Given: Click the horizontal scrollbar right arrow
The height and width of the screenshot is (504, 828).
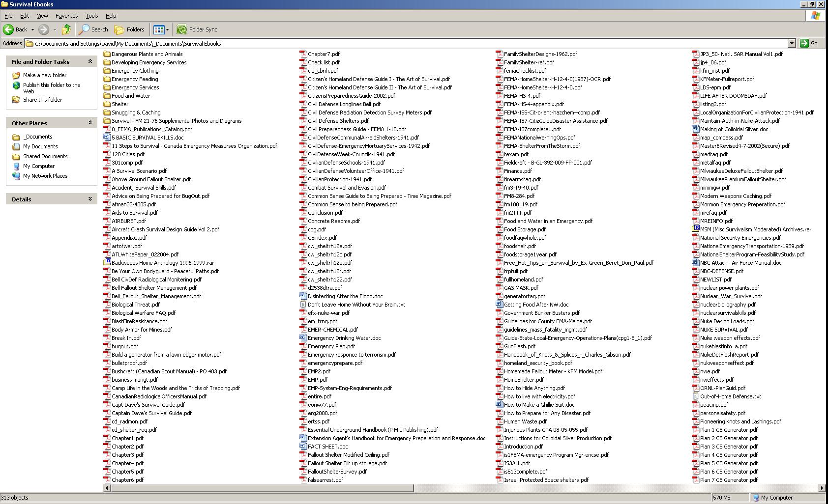Looking at the screenshot, I should coord(822,488).
